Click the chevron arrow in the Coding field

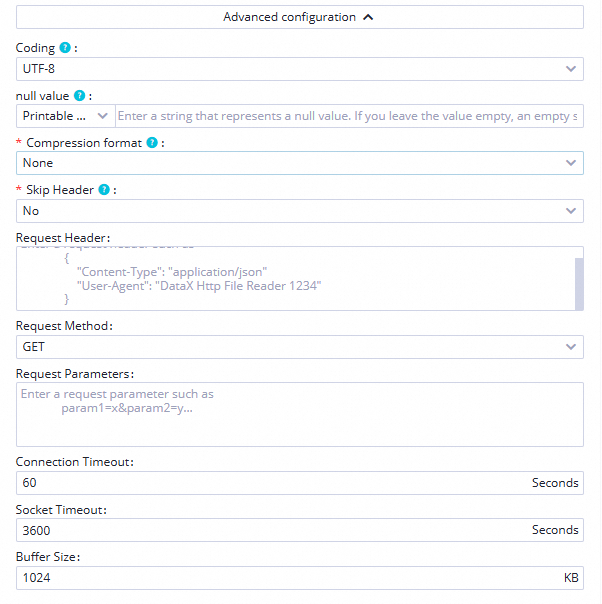pyautogui.click(x=571, y=69)
